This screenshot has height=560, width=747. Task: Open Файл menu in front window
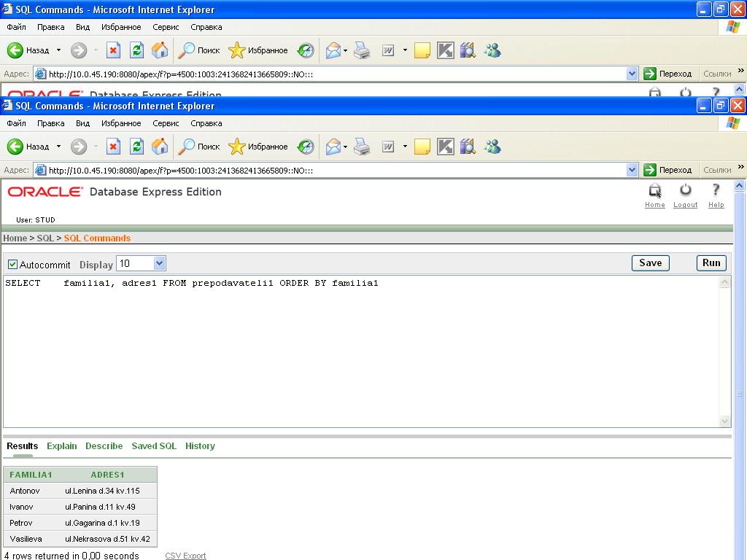click(16, 123)
